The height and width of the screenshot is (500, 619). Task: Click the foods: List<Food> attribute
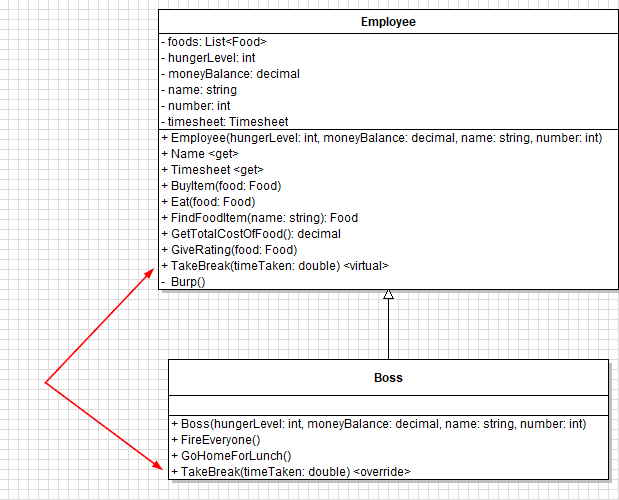point(214,42)
